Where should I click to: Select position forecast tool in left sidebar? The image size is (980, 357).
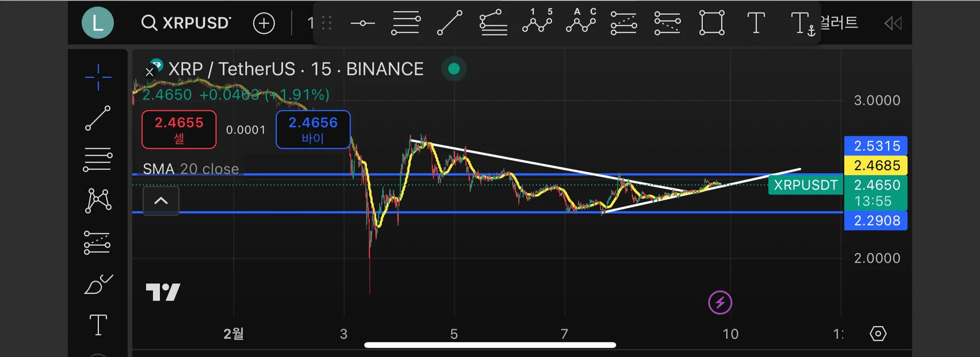97,243
